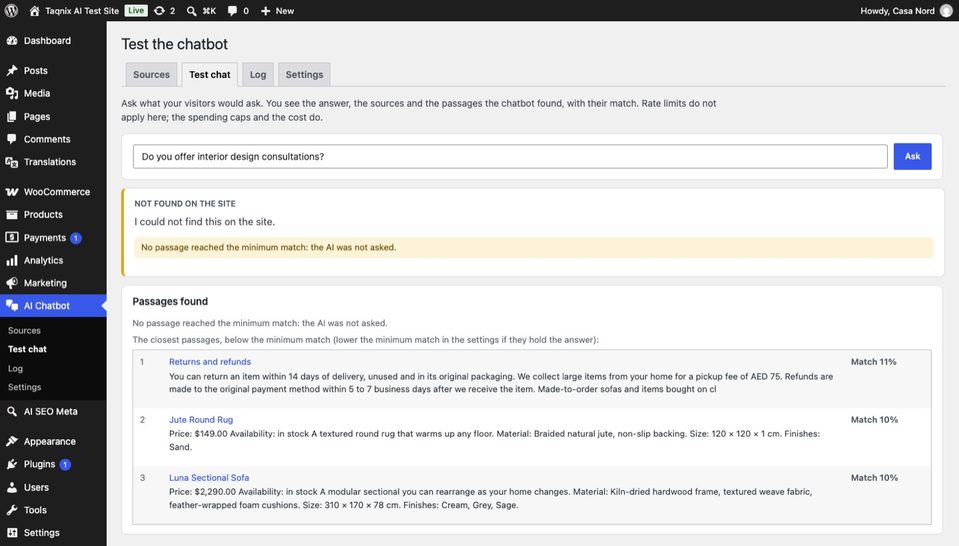
Task: Click into the chatbot question input field
Action: pos(510,157)
